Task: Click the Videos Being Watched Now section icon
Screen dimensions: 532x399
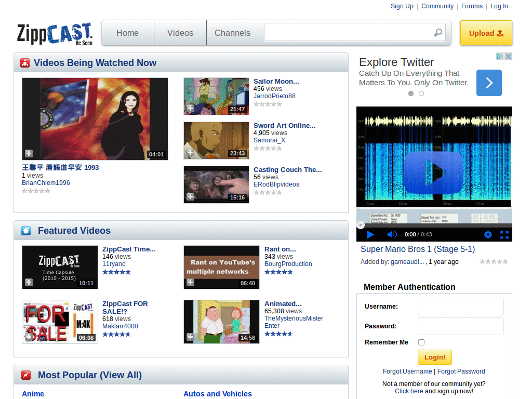Action: coord(25,63)
